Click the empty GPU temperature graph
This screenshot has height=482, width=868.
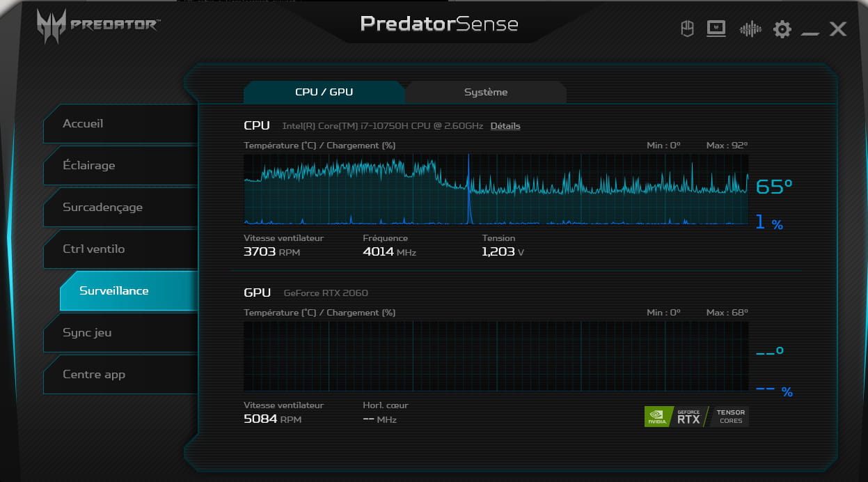coord(496,356)
